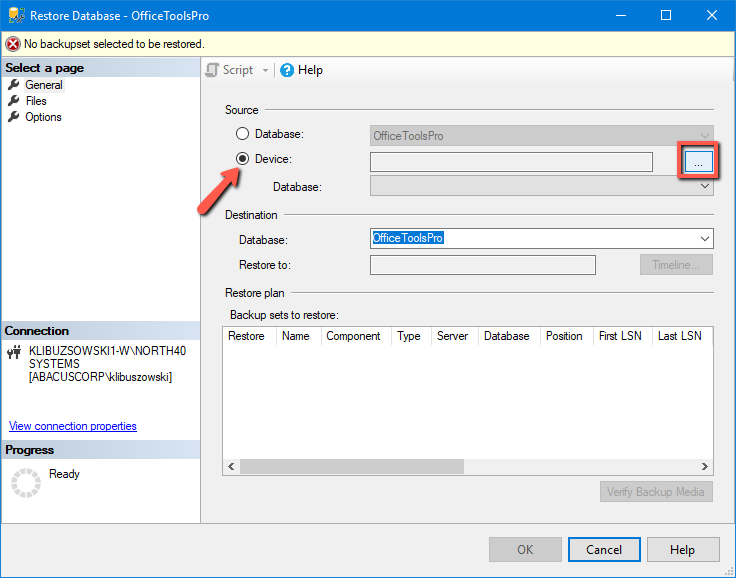Click the Timeline button

[676, 265]
